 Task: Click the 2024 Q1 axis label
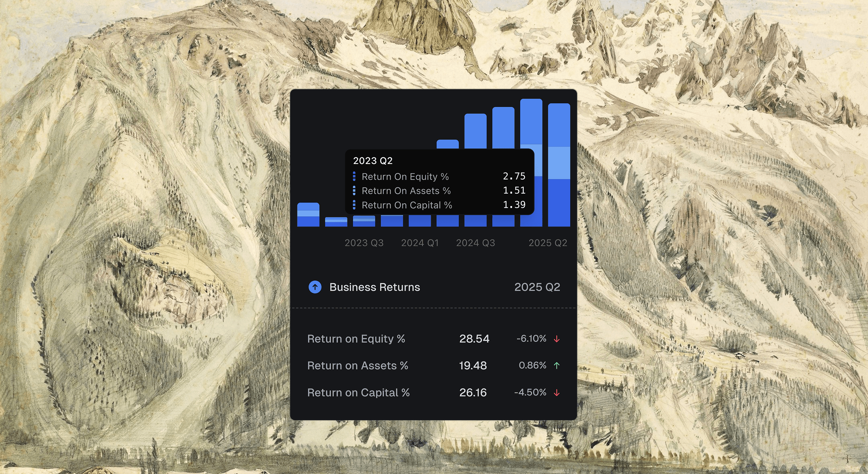click(420, 243)
